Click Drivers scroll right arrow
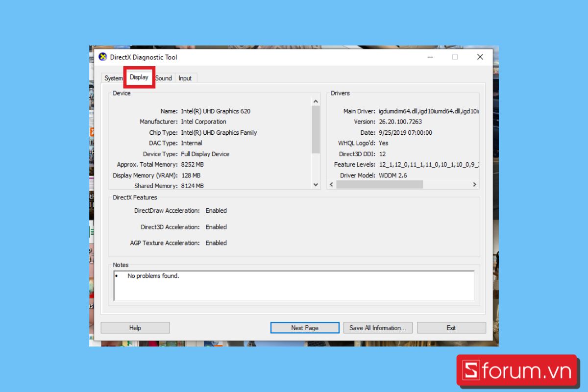588x392 pixels. [x=474, y=185]
